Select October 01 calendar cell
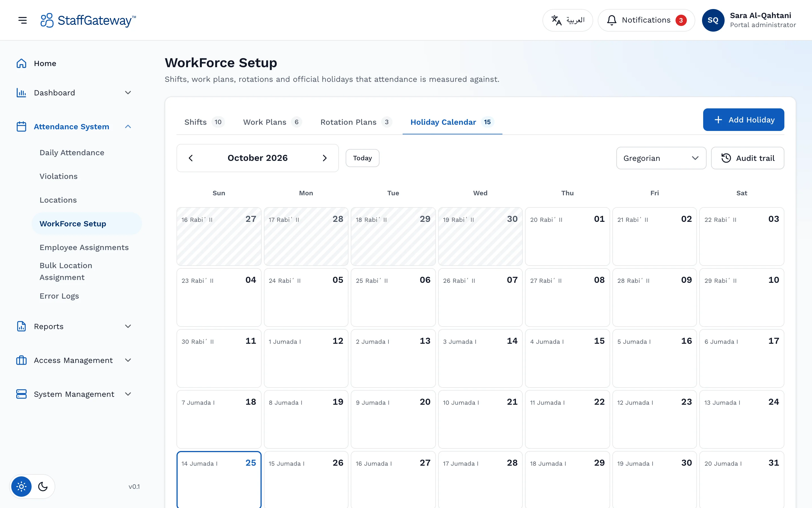The image size is (812, 508). pyautogui.click(x=567, y=237)
